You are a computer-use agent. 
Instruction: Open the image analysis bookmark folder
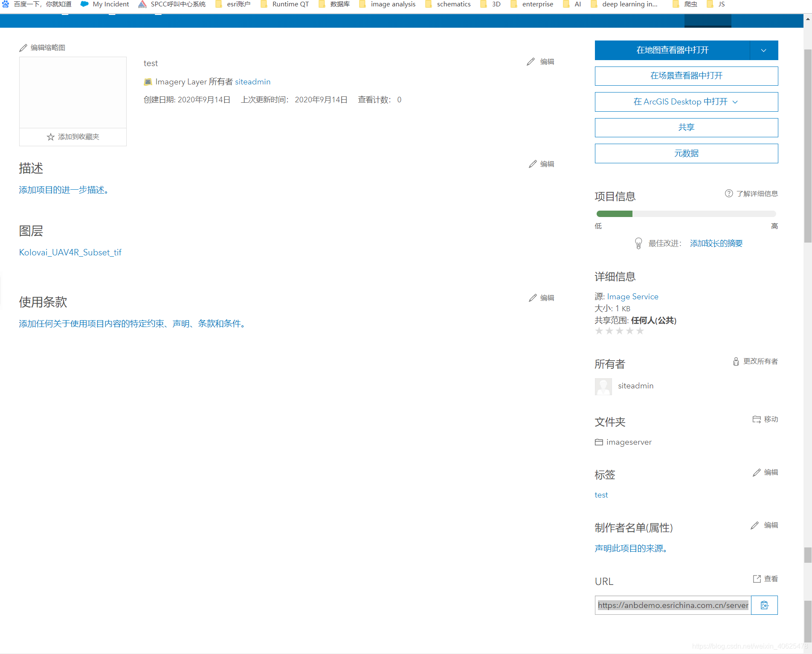(387, 4)
